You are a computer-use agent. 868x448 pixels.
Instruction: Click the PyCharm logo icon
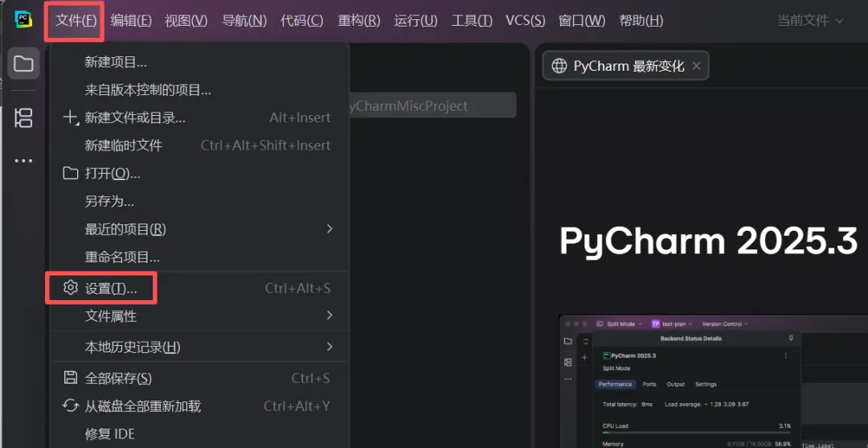23,20
